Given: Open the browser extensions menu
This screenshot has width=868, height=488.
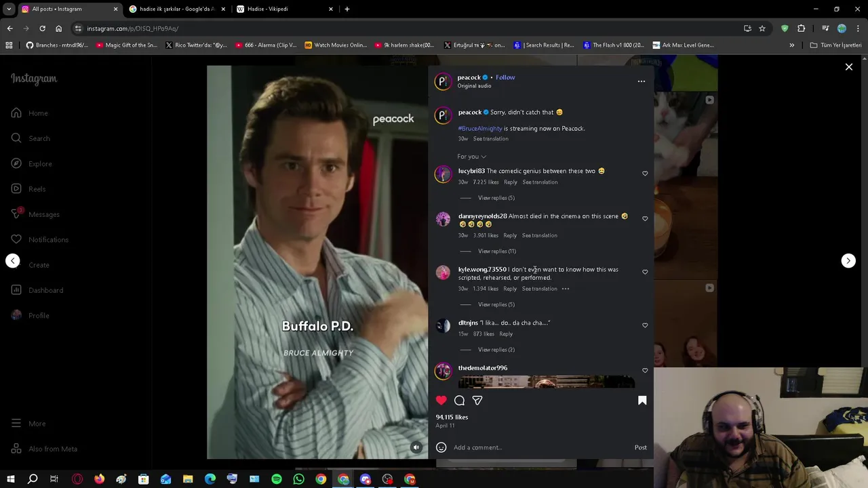Looking at the screenshot, I should [x=802, y=28].
